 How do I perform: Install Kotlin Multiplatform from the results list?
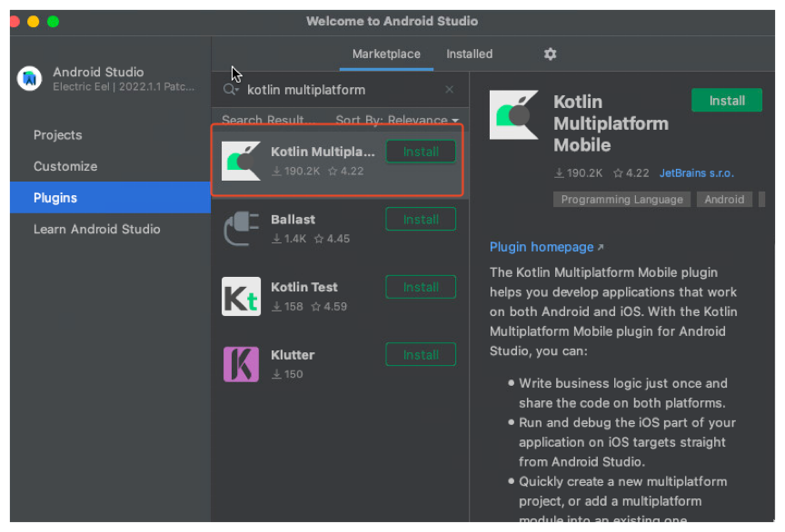421,152
